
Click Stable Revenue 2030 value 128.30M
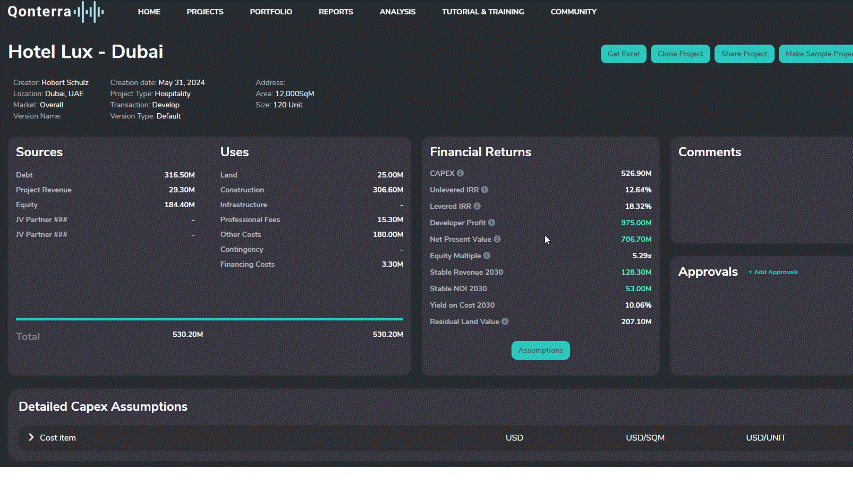[x=636, y=272]
